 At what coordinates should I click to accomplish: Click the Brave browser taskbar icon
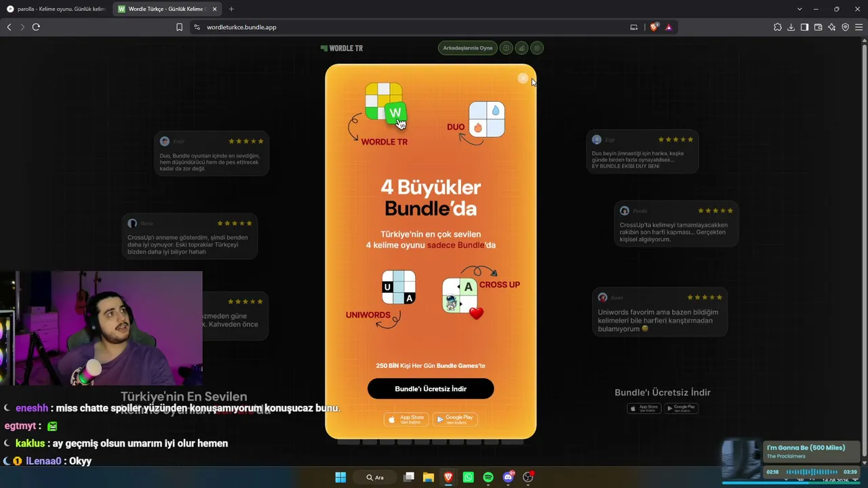point(448,477)
